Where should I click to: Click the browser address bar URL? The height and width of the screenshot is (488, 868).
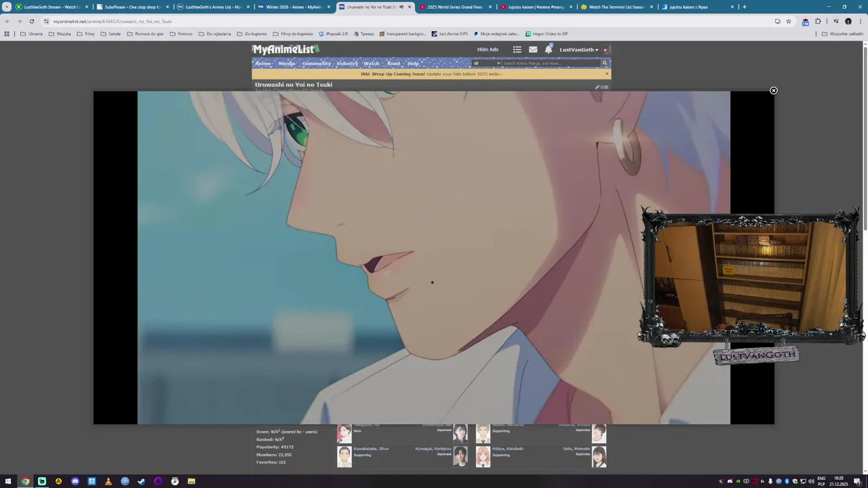(113, 21)
